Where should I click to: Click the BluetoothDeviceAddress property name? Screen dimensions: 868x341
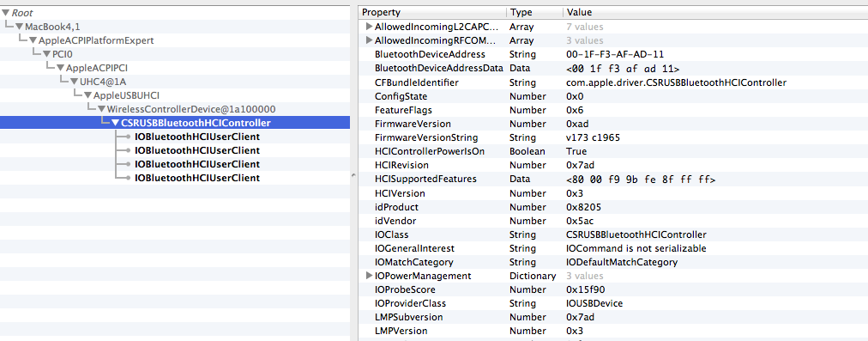pos(430,54)
